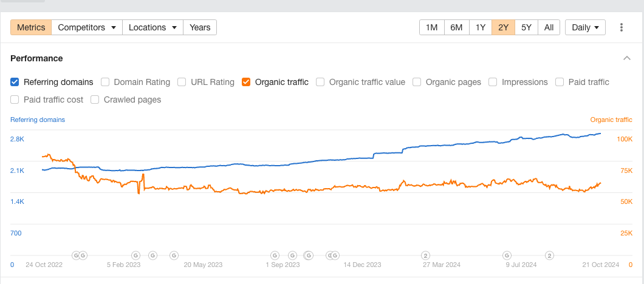The image size is (644, 284).
Task: Set the time range to 6M
Action: tap(456, 27)
